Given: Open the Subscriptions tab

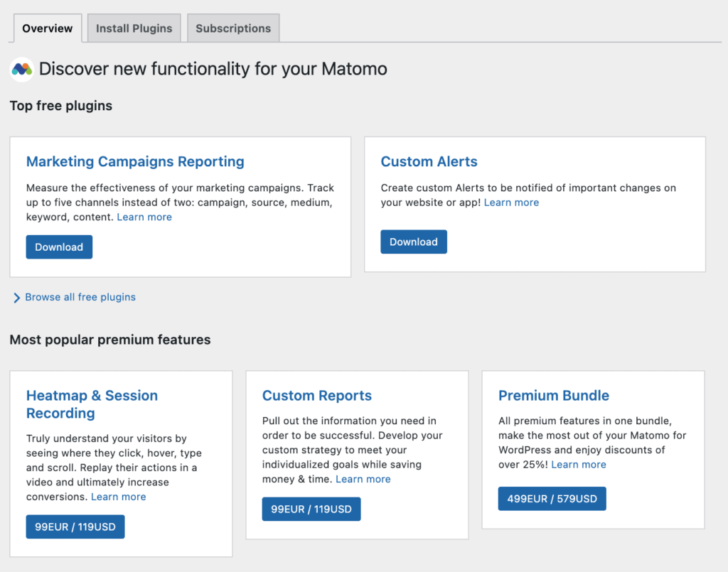Looking at the screenshot, I should (x=233, y=28).
